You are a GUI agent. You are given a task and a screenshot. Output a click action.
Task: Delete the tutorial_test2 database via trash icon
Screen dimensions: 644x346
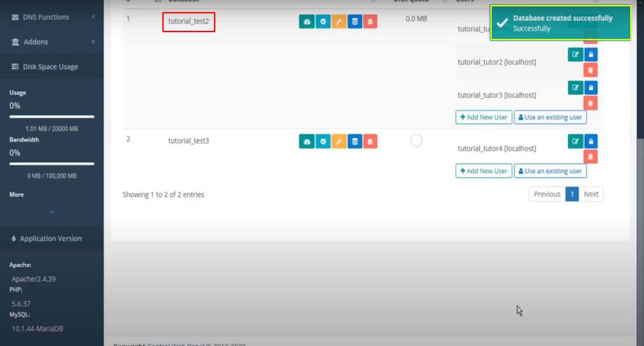[370, 21]
